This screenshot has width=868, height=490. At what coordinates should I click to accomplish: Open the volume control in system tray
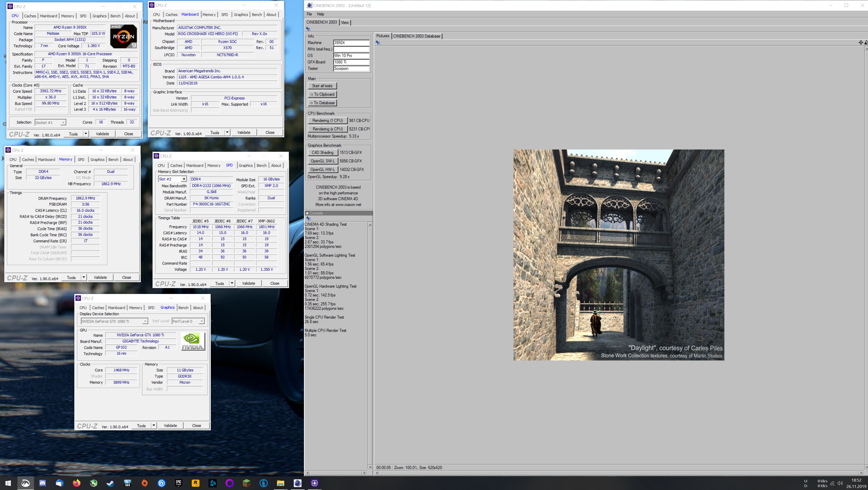click(840, 483)
